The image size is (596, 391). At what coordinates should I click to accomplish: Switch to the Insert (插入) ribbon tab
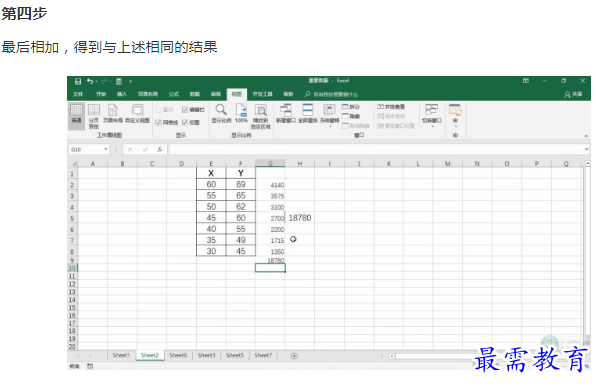[122, 94]
